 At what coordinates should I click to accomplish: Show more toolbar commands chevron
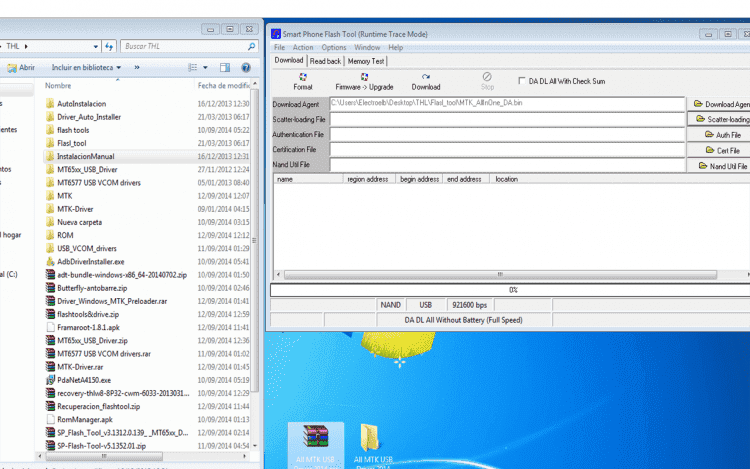(x=137, y=67)
